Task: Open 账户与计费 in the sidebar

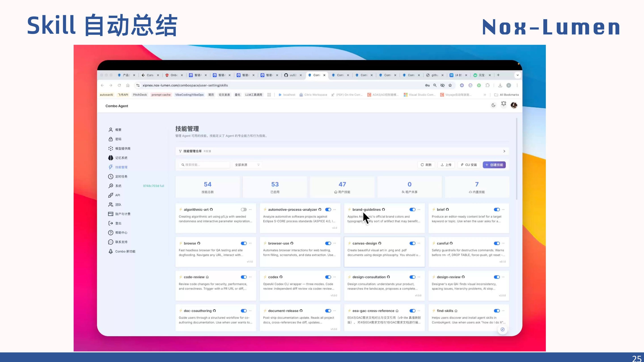Action: point(119,214)
